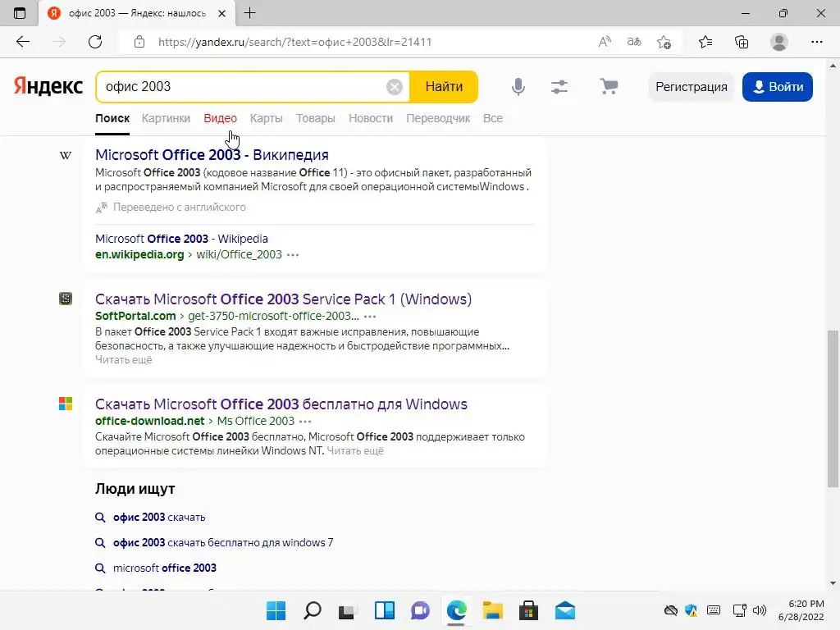The image size is (840, 630).
Task: Start voice search with the microphone icon
Action: click(518, 87)
